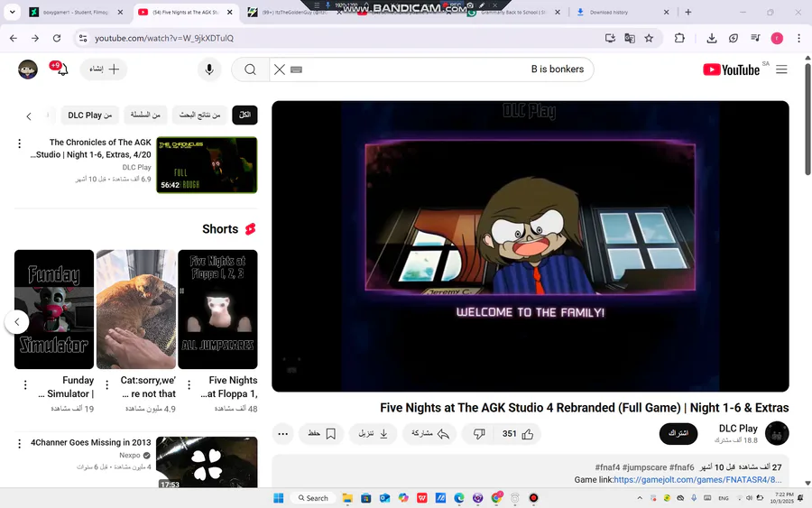Bookmark this tab with star icon
Screen dimensions: 812x508
click(649, 38)
